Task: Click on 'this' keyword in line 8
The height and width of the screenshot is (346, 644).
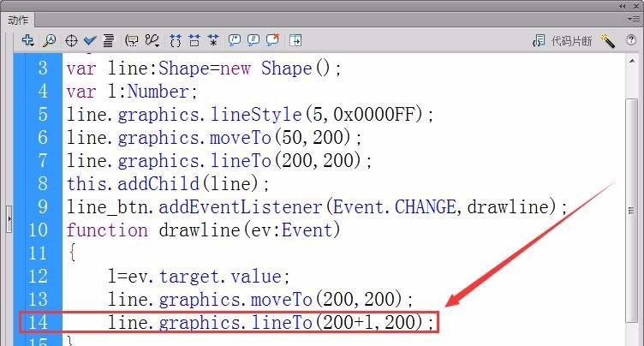Action: [86, 183]
